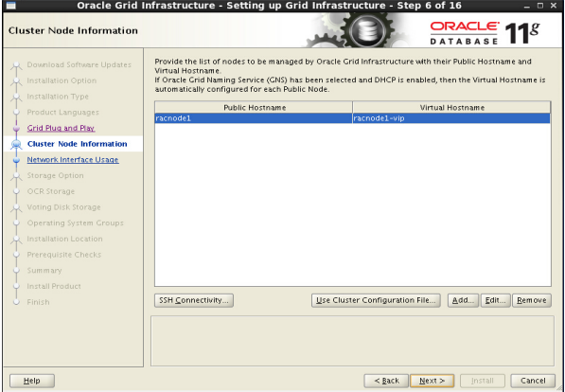Click the Installation Type step label
Image resolution: width=565 pixels, height=392 pixels.
[x=58, y=97]
